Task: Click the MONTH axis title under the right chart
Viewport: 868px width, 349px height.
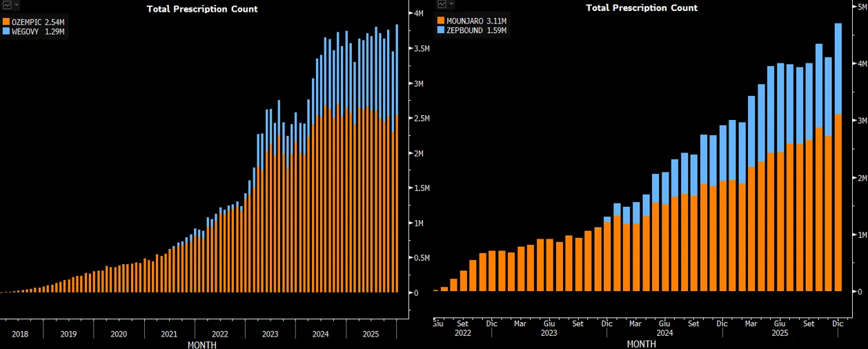Action: (641, 343)
